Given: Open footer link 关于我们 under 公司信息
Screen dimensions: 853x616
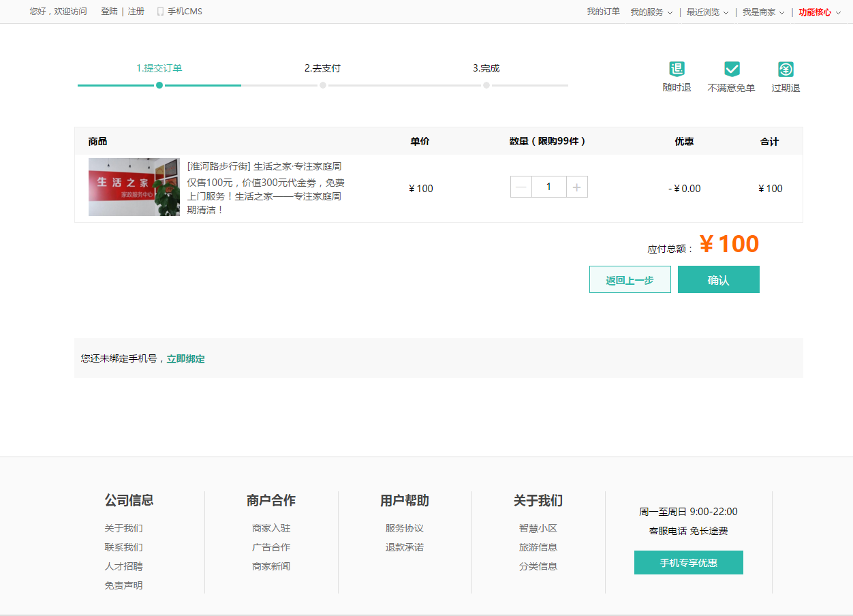Looking at the screenshot, I should coord(123,528).
